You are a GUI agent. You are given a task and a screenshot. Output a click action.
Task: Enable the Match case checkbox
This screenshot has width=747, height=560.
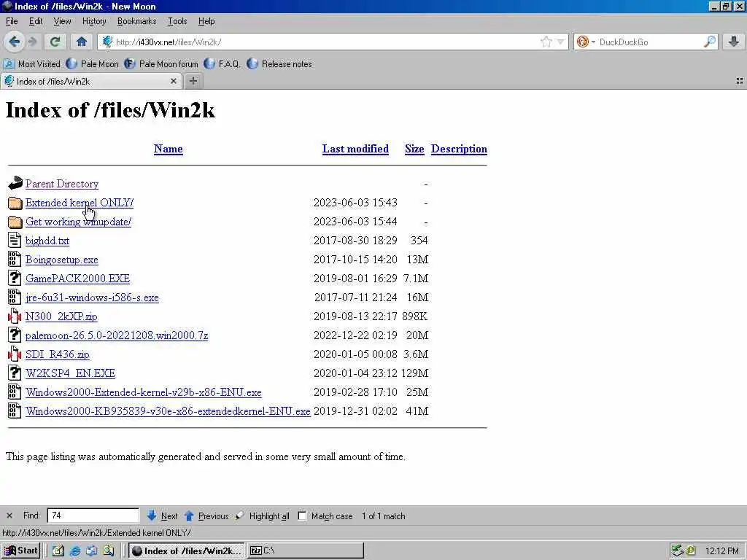302,516
